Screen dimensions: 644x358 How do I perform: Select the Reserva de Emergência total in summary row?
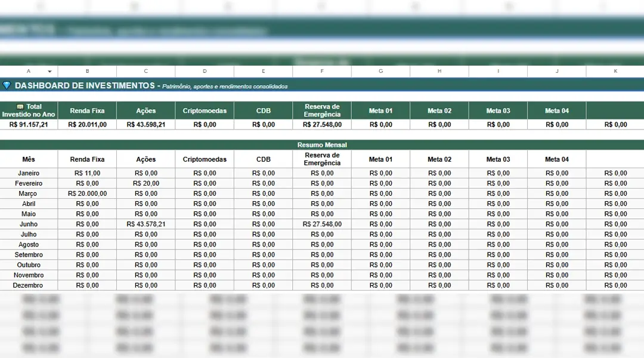[322, 125]
